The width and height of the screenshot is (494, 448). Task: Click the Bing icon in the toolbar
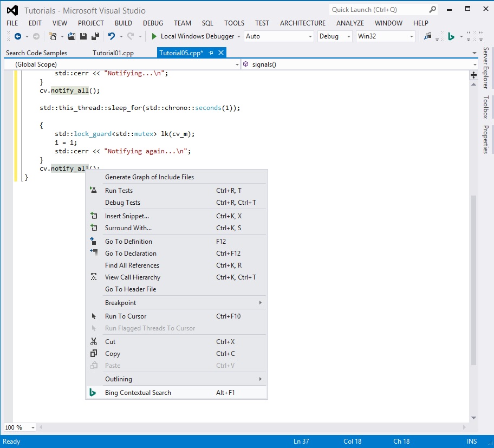[450, 36]
